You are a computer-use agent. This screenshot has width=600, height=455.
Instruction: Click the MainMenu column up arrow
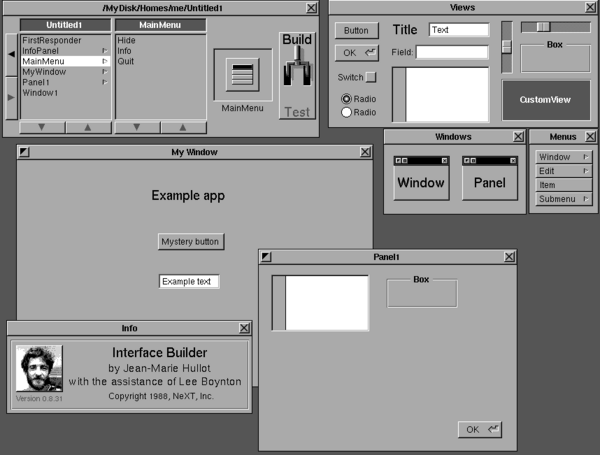point(183,127)
